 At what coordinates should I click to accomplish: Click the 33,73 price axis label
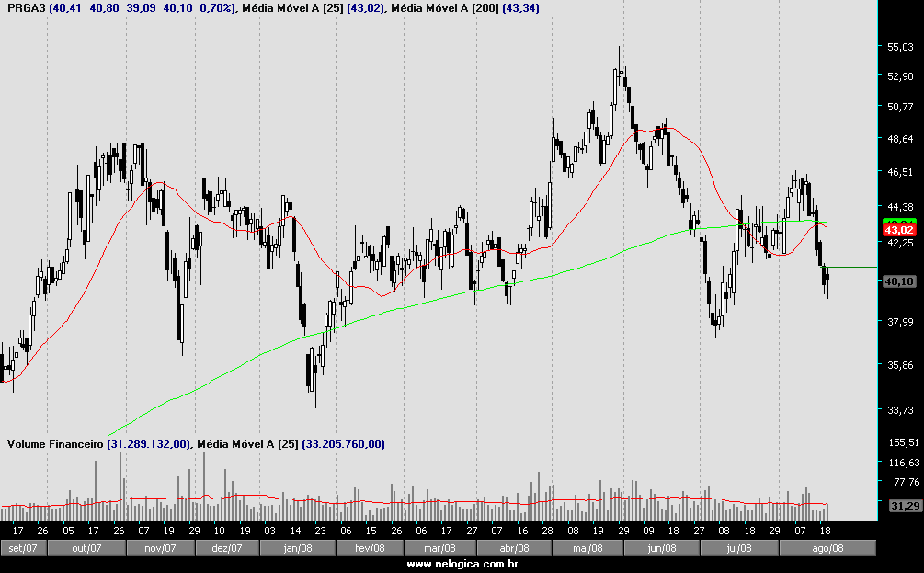[900, 410]
